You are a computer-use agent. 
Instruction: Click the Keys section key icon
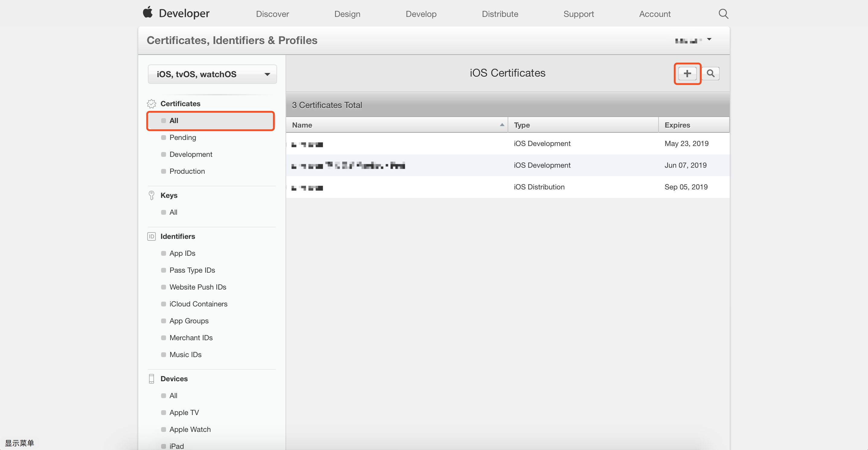coord(151,195)
